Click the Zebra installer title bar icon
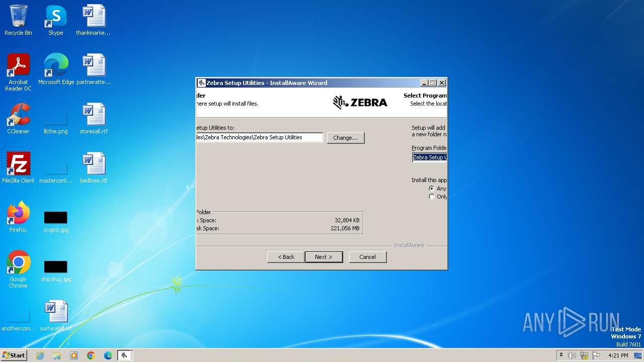644x362 pixels. [x=201, y=83]
